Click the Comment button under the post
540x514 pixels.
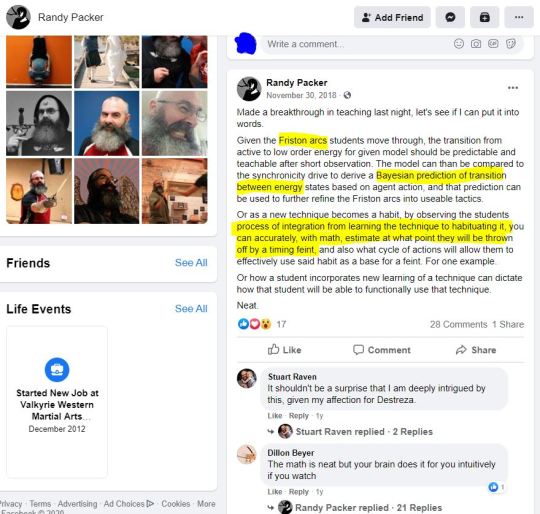(x=382, y=350)
